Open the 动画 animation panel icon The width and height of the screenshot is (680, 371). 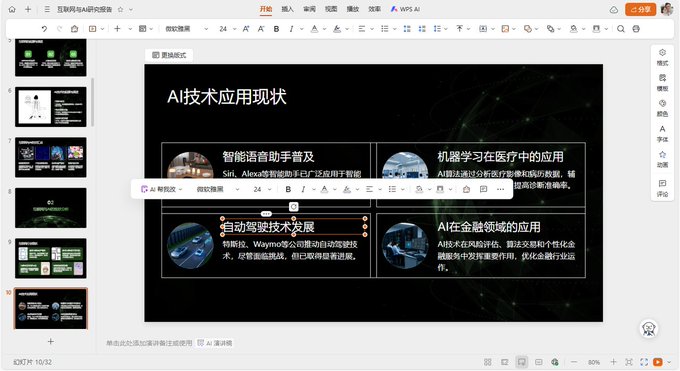(x=662, y=159)
